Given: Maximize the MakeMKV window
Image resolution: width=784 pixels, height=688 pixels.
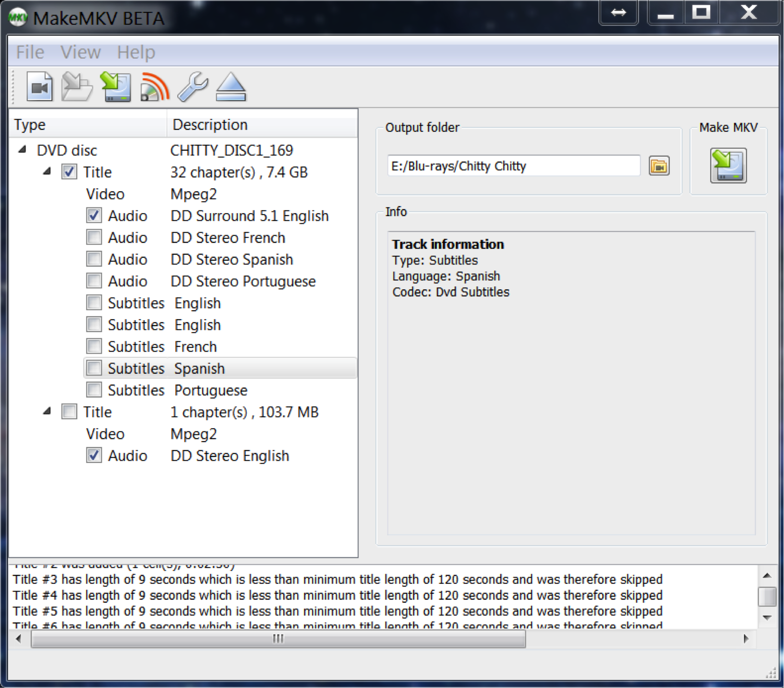Looking at the screenshot, I should click(701, 12).
